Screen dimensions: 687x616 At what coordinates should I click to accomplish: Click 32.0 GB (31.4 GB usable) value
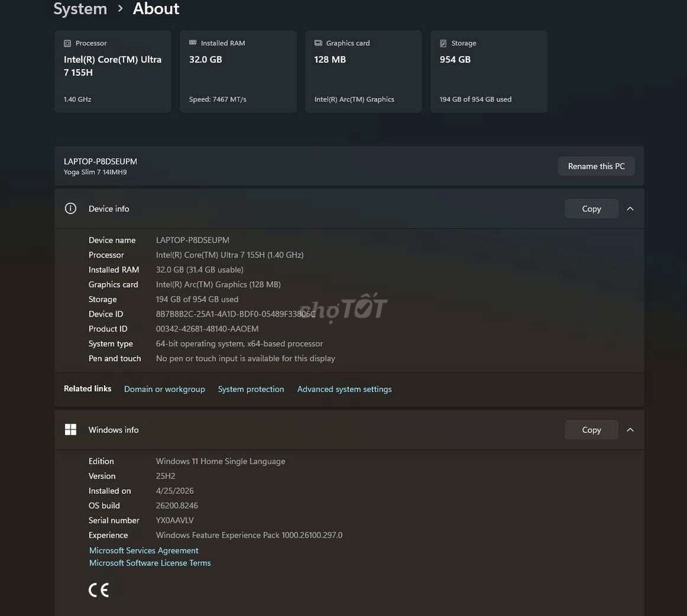[199, 270]
